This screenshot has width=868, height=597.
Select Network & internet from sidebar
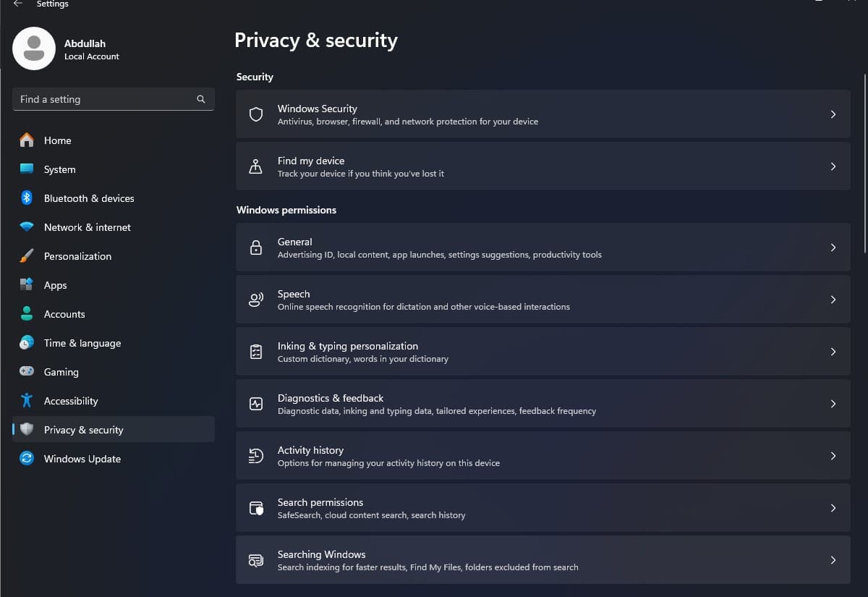tap(87, 227)
